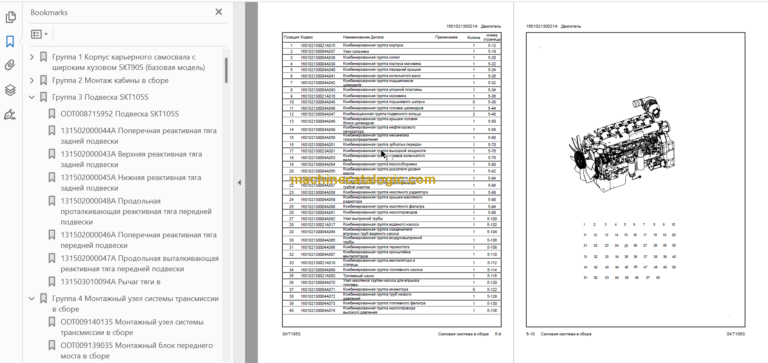
Task: Click footer text Силовая система в сборе 5-9
Action: click(x=469, y=334)
